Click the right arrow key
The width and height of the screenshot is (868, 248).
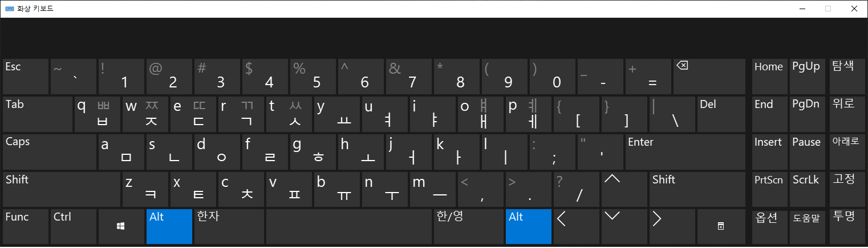pyautogui.click(x=672, y=227)
